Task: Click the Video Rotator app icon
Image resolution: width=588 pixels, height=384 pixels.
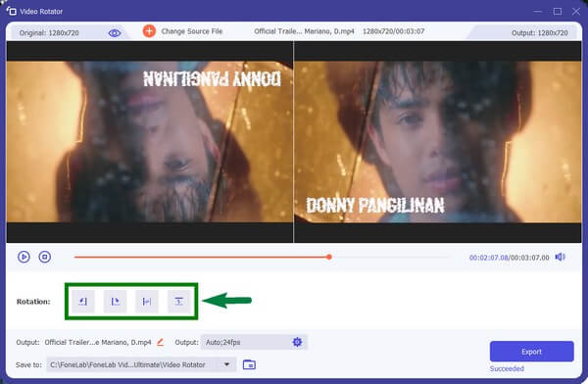Action: 11,11
